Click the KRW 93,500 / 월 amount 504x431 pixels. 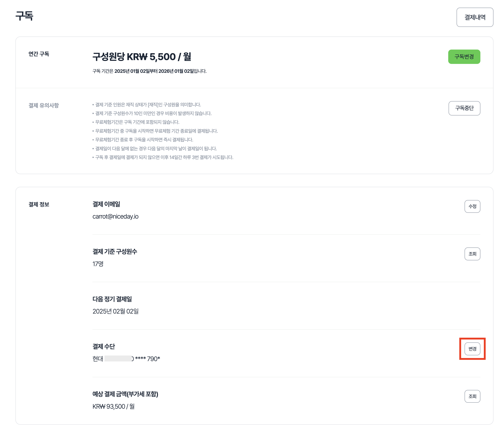[x=113, y=406]
